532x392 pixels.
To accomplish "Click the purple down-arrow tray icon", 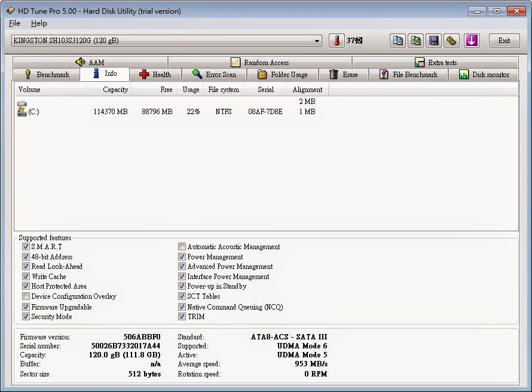I will click(x=472, y=41).
